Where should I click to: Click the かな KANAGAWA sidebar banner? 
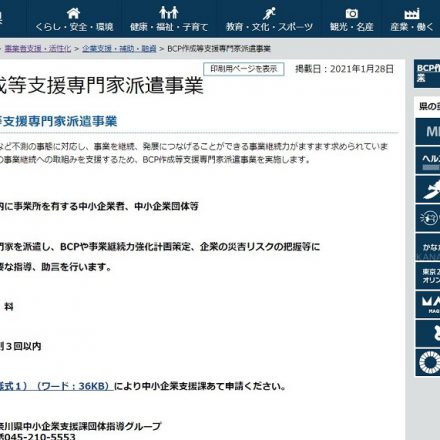(428, 247)
